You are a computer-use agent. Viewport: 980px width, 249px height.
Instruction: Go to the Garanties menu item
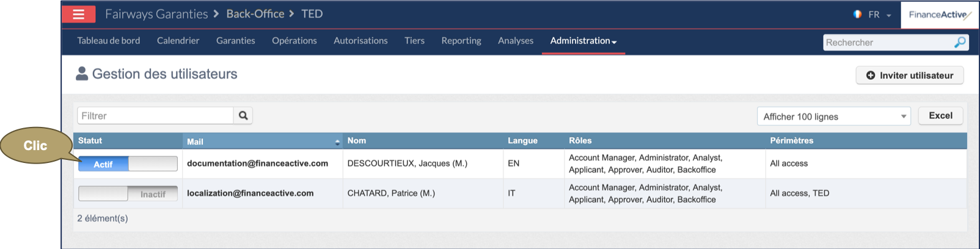point(235,41)
